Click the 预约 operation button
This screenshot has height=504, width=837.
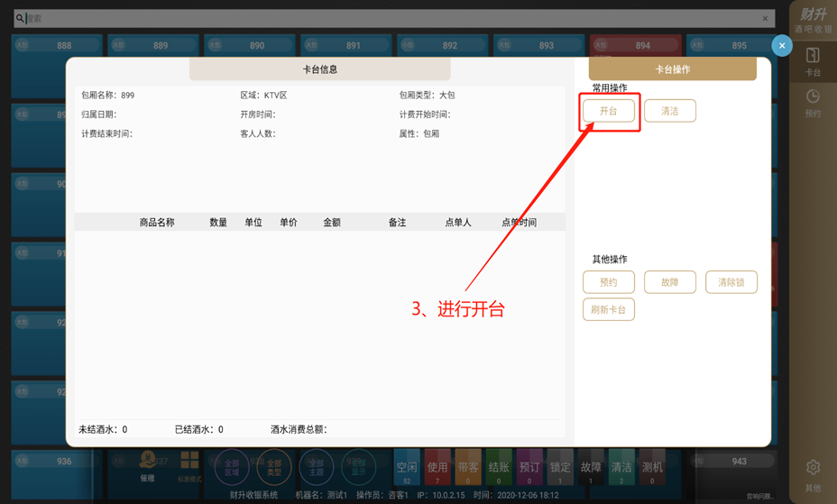click(609, 282)
